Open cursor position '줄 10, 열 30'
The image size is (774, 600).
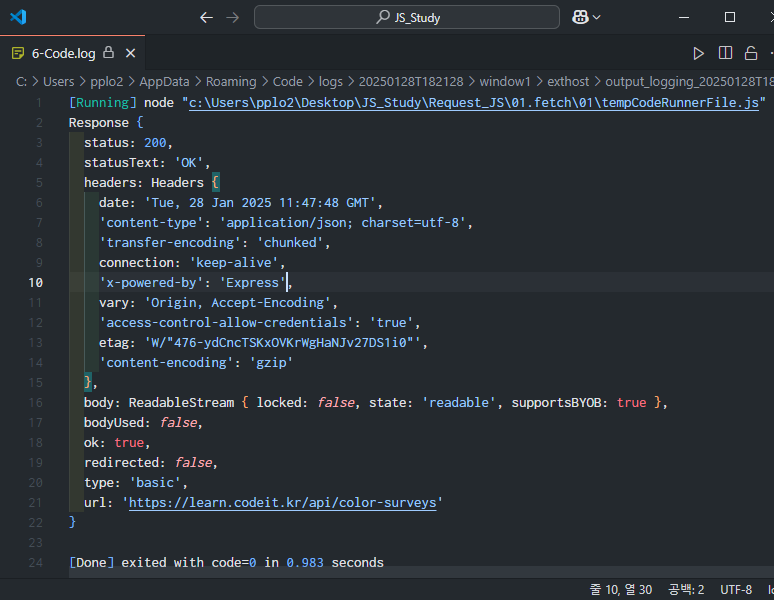(620, 590)
